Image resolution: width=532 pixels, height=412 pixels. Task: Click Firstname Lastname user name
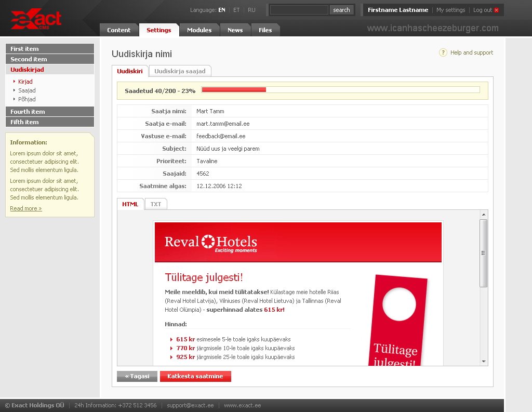tap(398, 10)
